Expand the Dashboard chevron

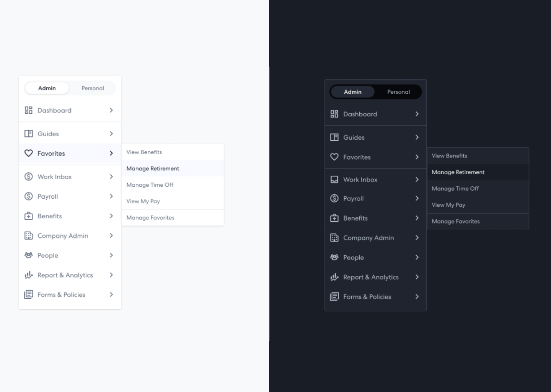pos(111,110)
